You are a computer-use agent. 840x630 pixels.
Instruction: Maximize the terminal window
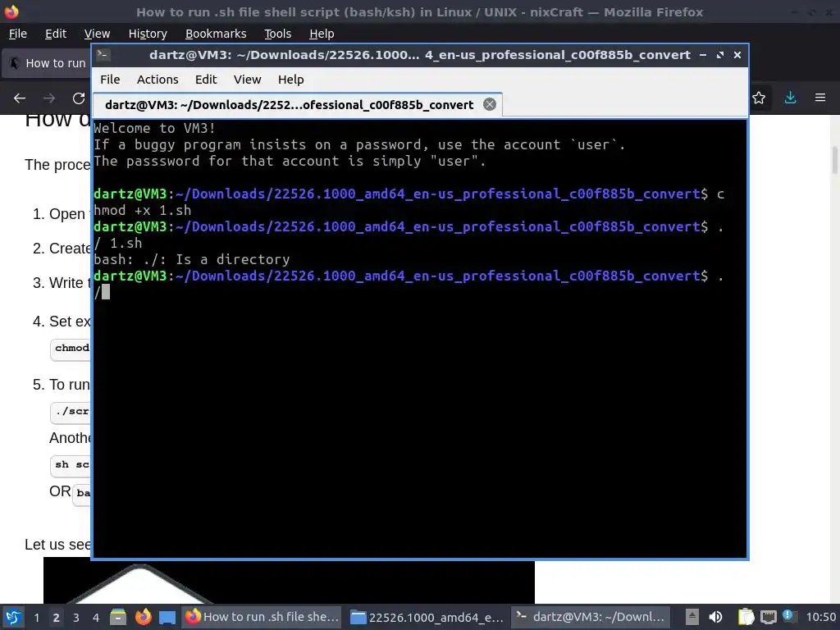720,55
